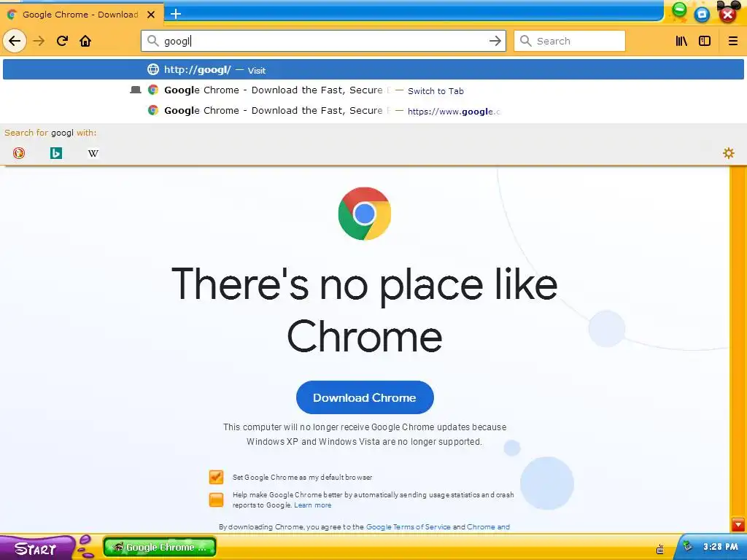The image size is (747, 560).
Task: Open the home page via house icon
Action: click(85, 41)
